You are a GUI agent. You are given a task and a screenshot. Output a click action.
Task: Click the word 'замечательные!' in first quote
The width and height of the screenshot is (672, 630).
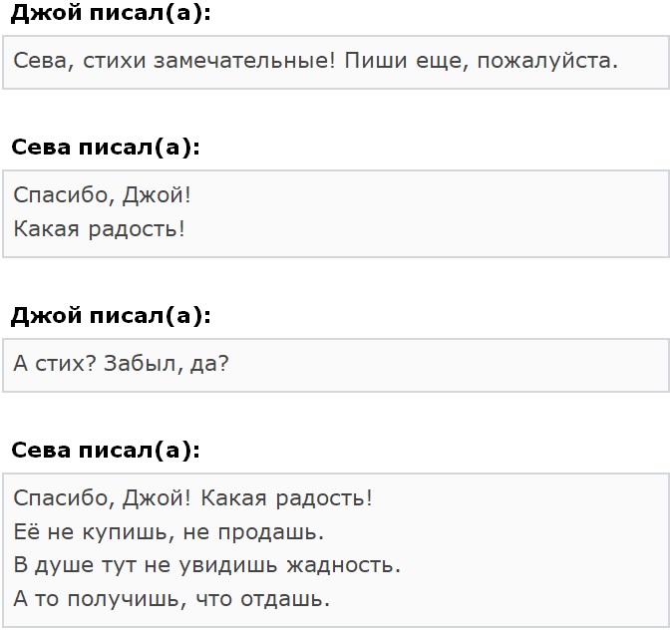[244, 61]
